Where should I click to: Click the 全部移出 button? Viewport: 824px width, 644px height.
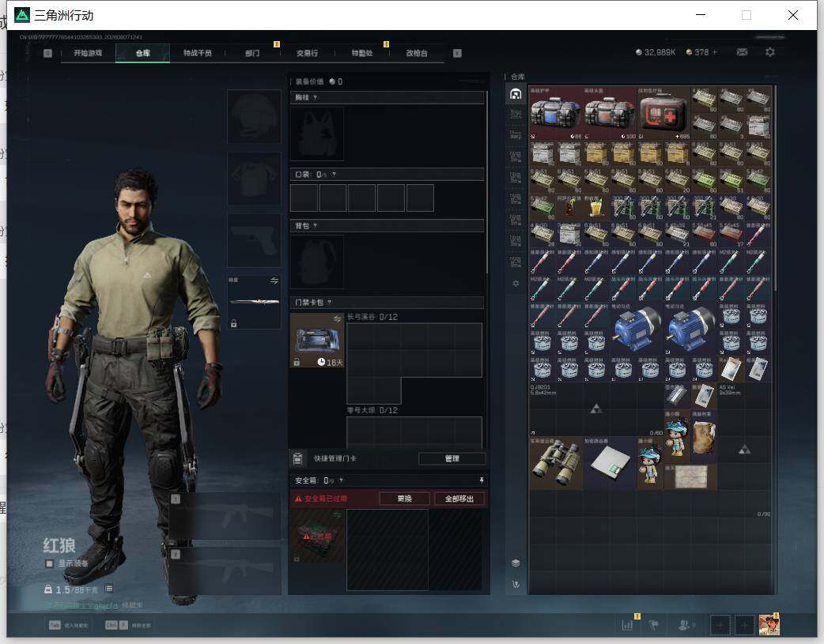pyautogui.click(x=459, y=499)
